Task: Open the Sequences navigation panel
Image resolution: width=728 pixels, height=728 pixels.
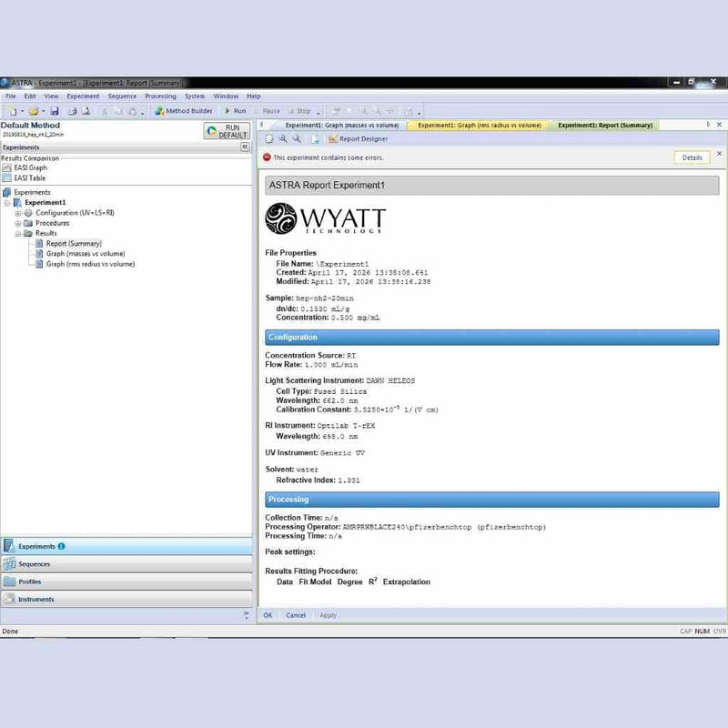Action: click(126, 564)
